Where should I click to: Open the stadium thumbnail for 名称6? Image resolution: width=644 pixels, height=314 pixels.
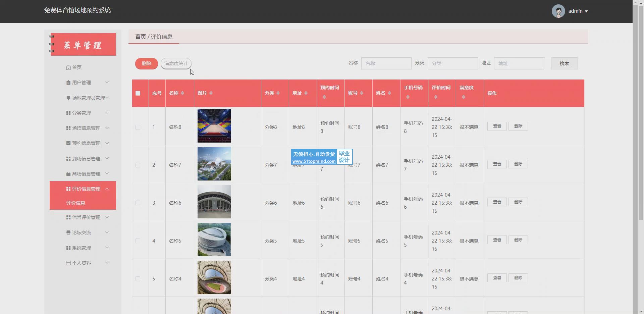click(x=214, y=202)
